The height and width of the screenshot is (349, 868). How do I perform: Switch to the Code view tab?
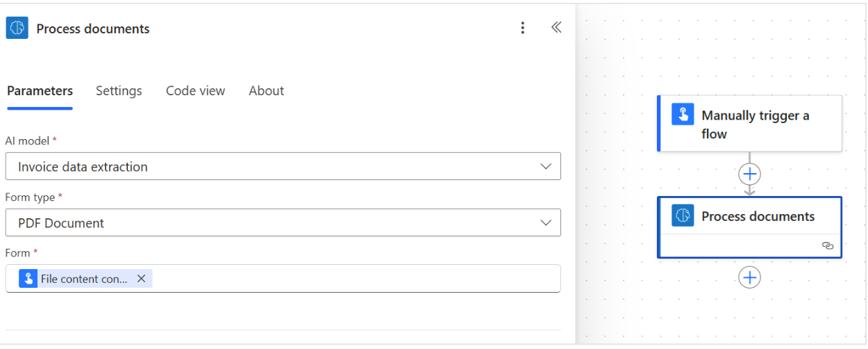point(195,91)
